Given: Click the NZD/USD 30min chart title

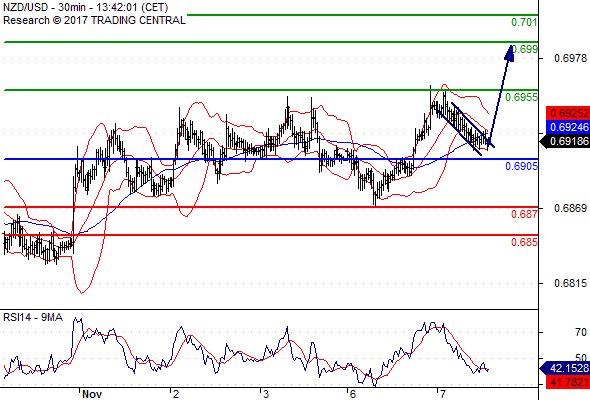Looking at the screenshot, I should [85, 7].
